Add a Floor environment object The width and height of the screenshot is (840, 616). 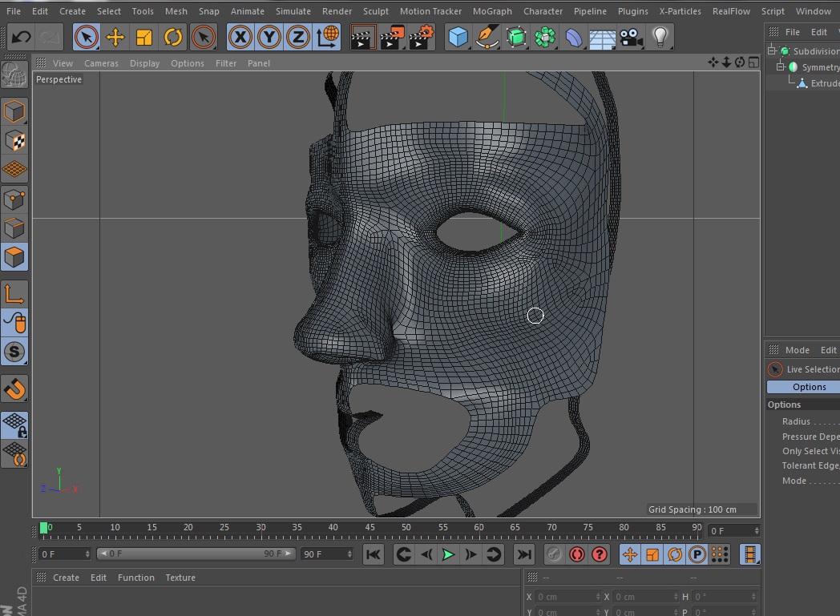click(602, 38)
